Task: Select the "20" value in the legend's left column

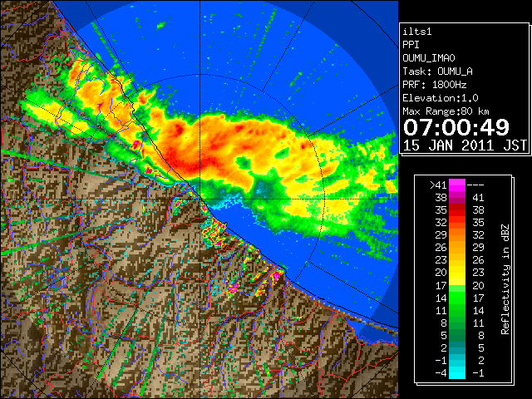Action: coord(441,273)
